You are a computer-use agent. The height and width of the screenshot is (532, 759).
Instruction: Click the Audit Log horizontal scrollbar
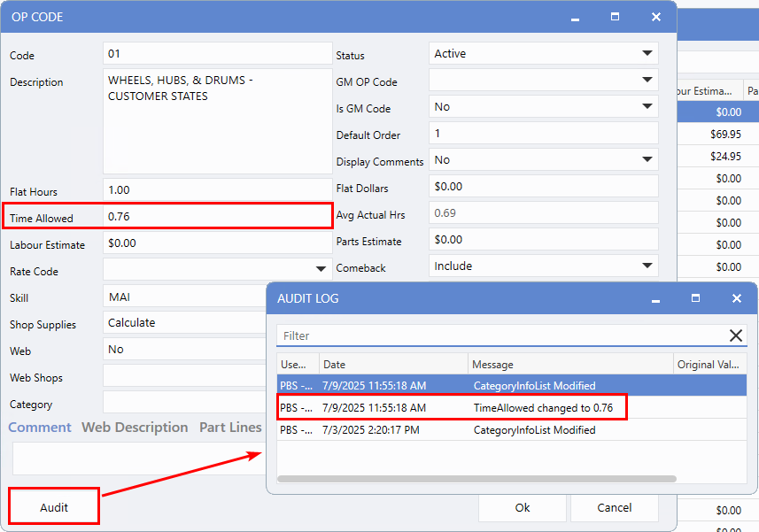coord(476,479)
